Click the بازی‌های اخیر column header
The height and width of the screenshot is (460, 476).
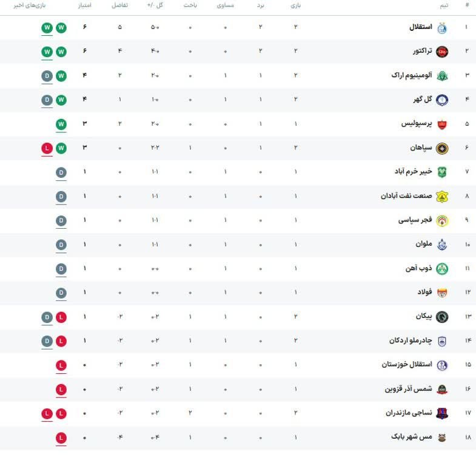coord(30,5)
